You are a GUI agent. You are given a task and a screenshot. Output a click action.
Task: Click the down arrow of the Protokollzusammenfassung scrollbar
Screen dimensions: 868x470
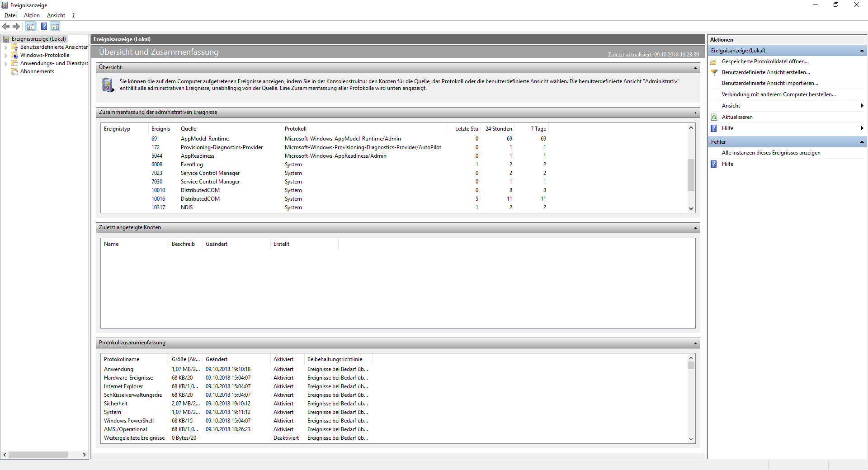[691, 439]
